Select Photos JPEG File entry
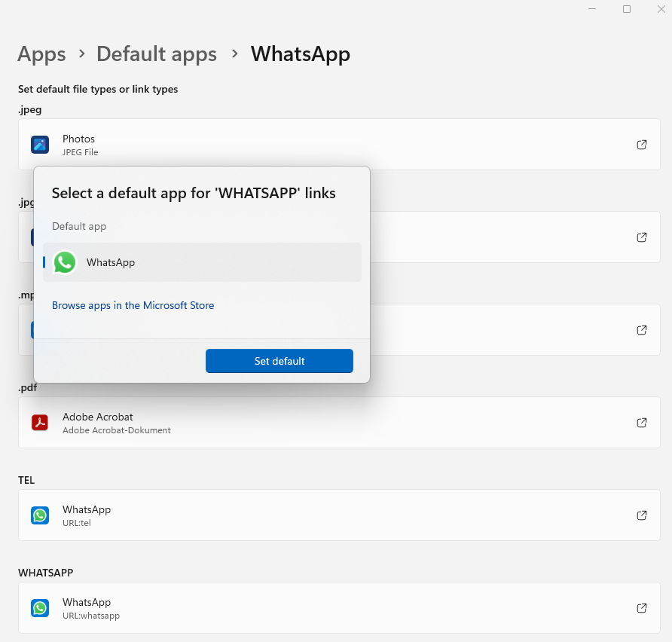This screenshot has width=672, height=642. [x=339, y=145]
